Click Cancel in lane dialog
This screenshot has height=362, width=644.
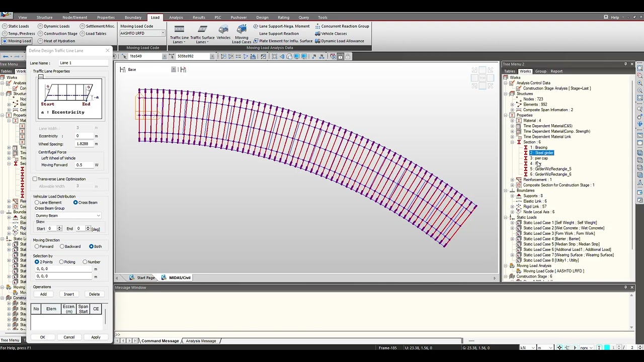click(69, 337)
